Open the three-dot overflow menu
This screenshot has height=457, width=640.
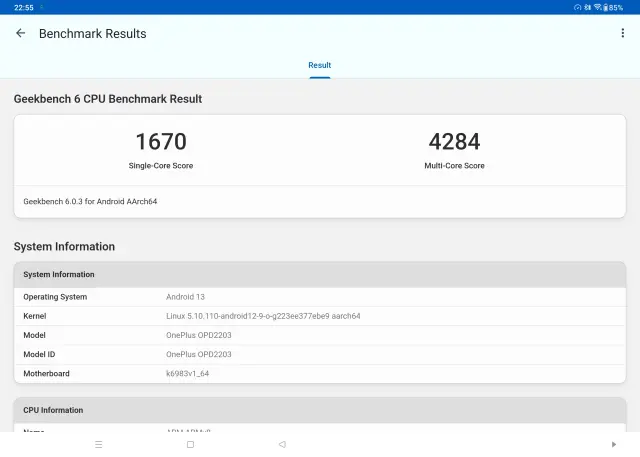[622, 33]
